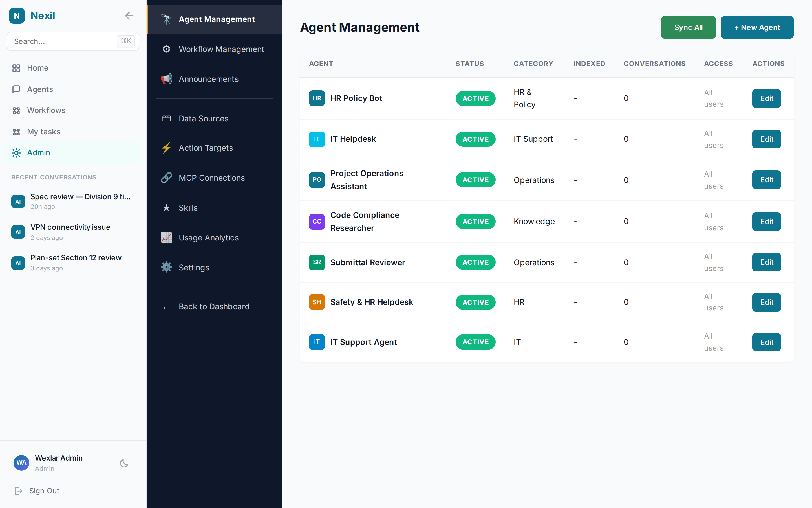
Task: Click the AGENT column header
Action: coord(321,63)
